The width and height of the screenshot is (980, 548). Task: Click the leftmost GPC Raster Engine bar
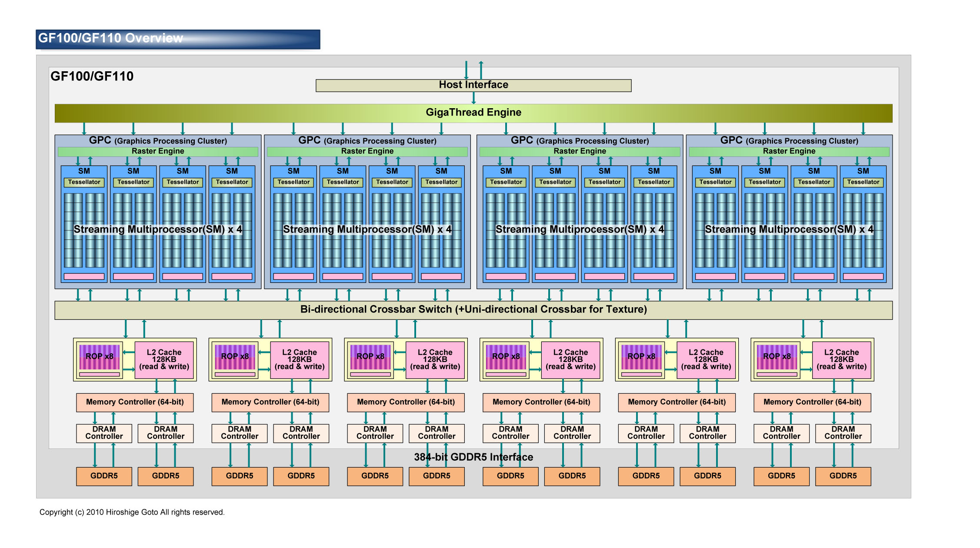tap(158, 151)
